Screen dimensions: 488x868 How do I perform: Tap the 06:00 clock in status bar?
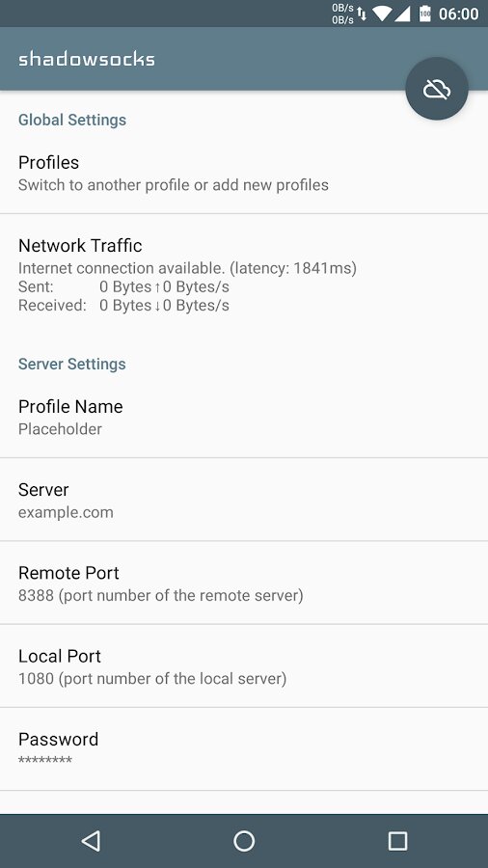coord(459,14)
